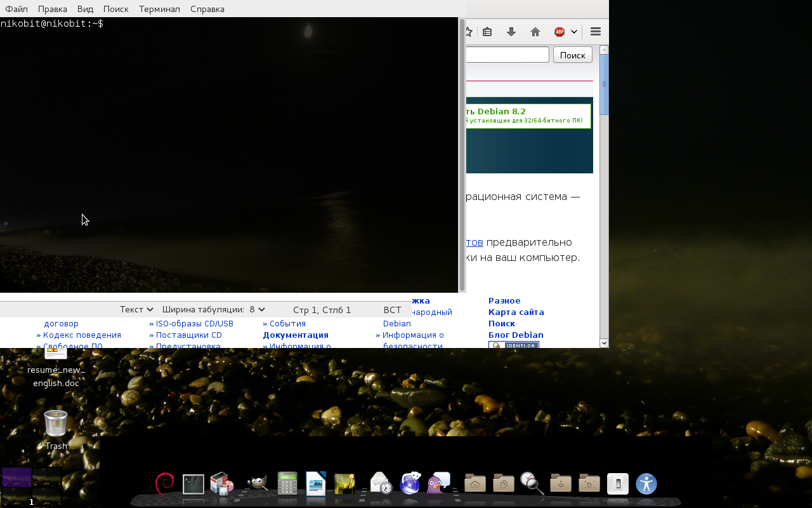Launch LibreOffice Writer from the dock
This screenshot has height=508, width=812.
[316, 484]
